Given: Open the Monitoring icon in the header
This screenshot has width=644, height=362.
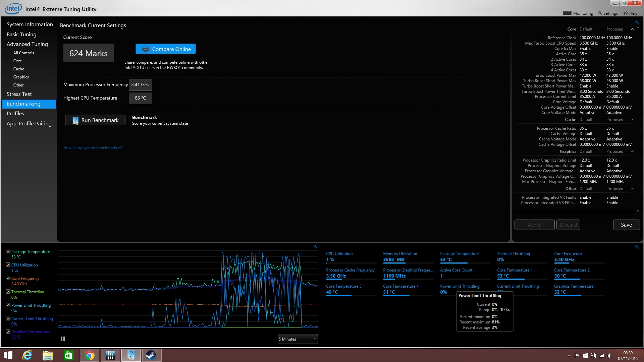Looking at the screenshot, I should (x=567, y=13).
